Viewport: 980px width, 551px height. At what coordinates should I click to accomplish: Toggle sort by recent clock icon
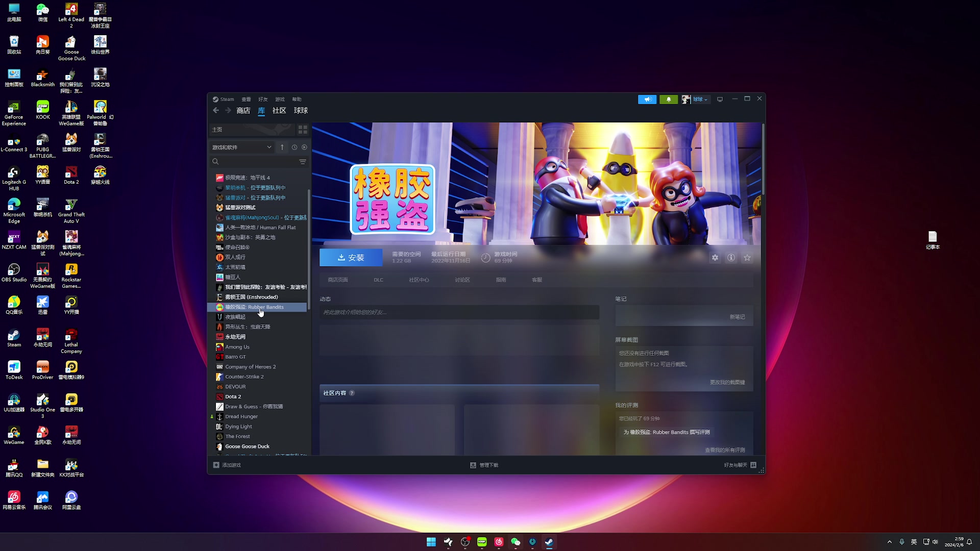coord(295,147)
